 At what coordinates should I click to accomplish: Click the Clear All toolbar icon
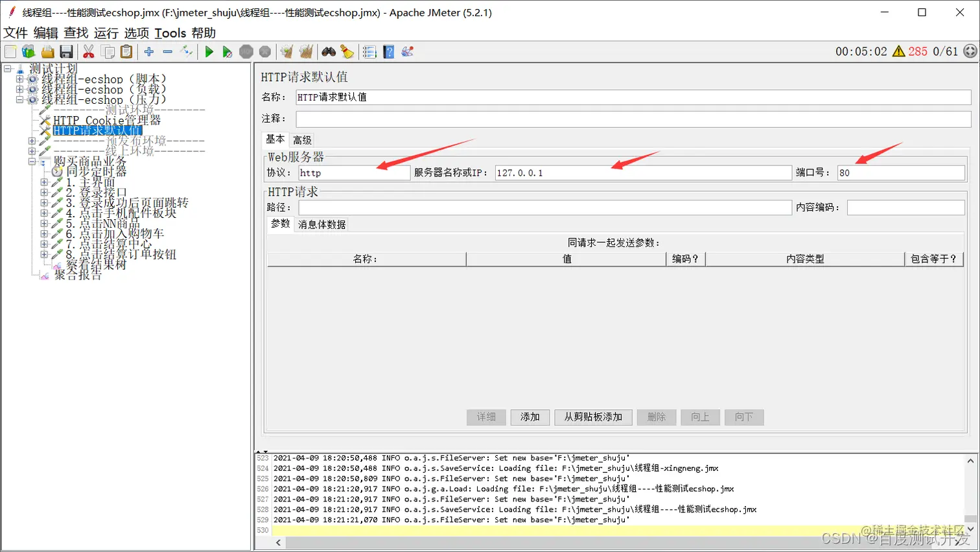click(x=306, y=52)
